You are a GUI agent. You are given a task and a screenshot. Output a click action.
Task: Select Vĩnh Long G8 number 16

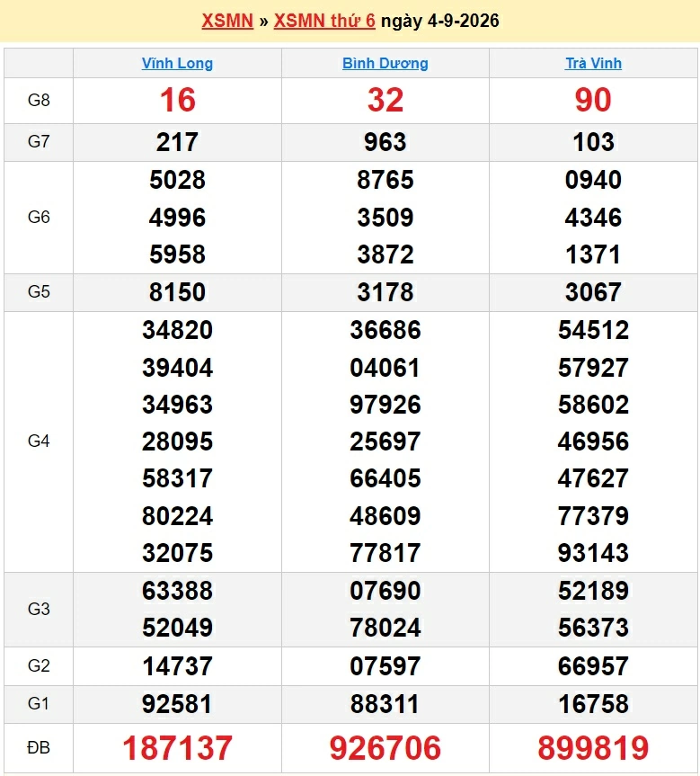tap(178, 100)
